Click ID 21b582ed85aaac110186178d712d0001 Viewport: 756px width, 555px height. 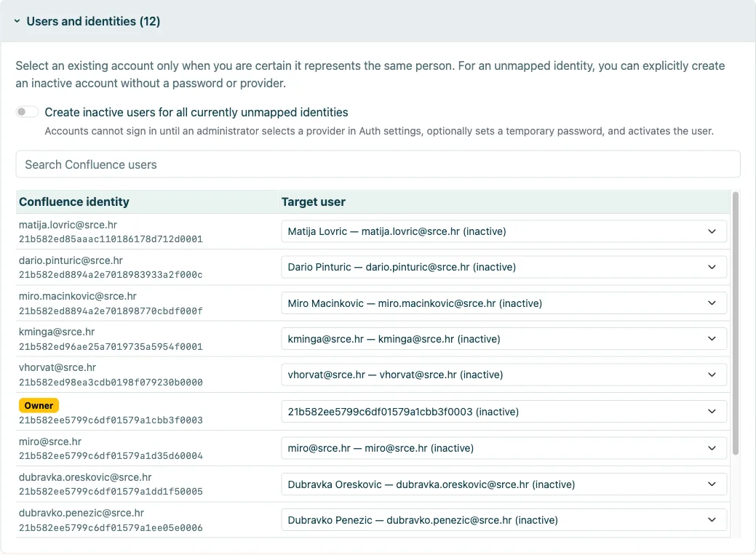click(111, 239)
